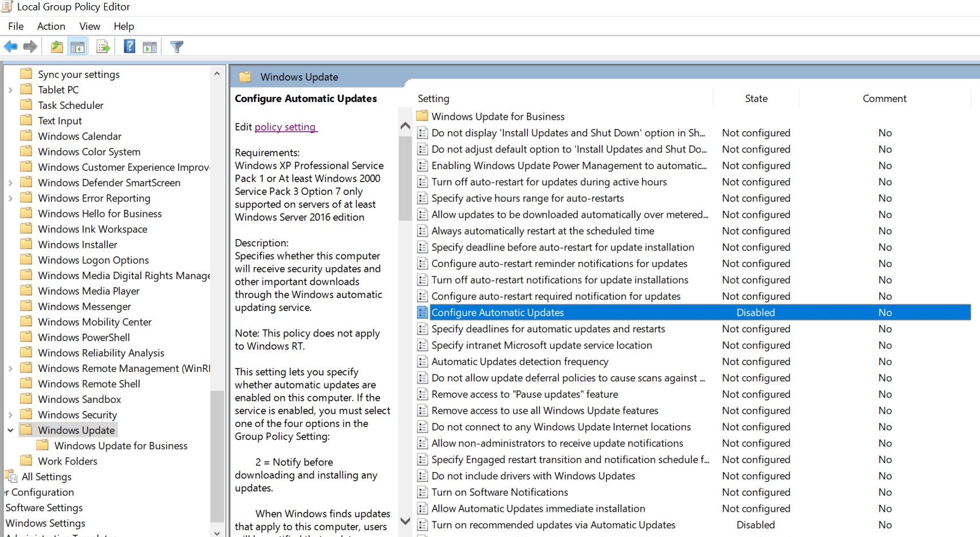980x537 pixels.
Task: Open the Help menu
Action: pos(124,26)
